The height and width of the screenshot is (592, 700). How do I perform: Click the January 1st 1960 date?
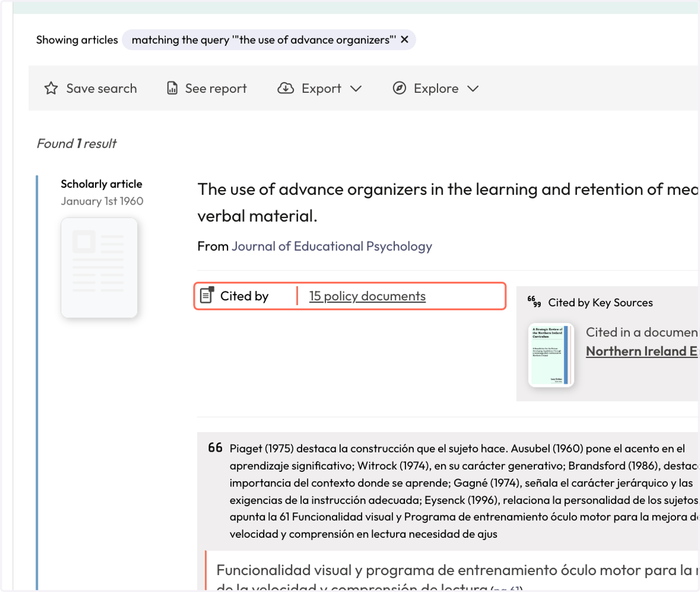click(102, 201)
